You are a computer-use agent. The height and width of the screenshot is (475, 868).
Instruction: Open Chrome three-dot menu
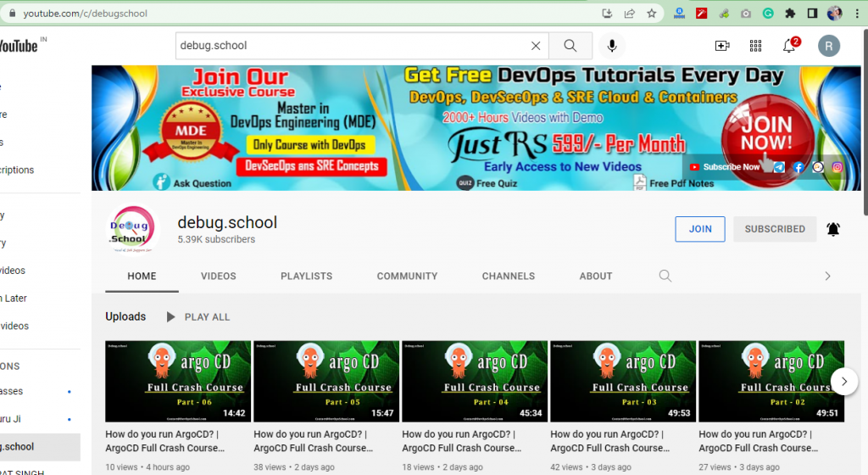(857, 14)
